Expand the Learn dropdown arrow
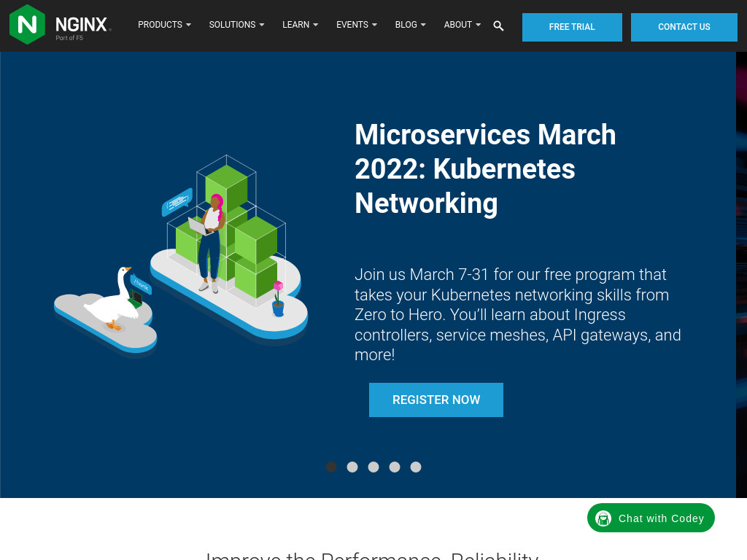Screen dimensions: 747x560 tap(315, 25)
